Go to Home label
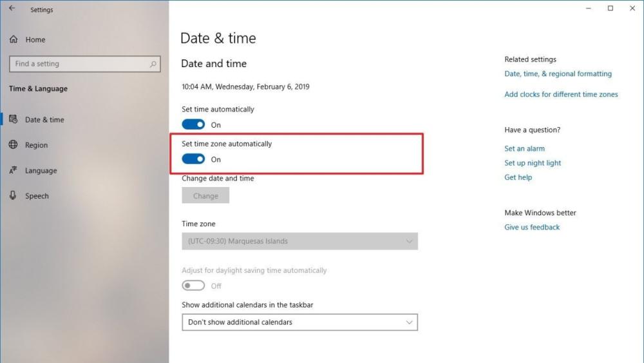Screen dimensions: 644x363 [35, 40]
